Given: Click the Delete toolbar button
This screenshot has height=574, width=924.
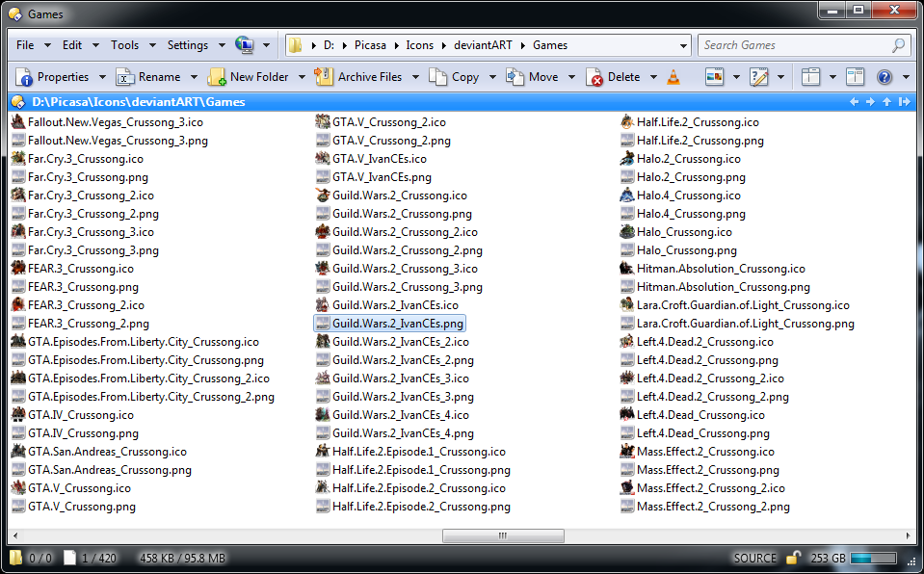Looking at the screenshot, I should (x=614, y=77).
